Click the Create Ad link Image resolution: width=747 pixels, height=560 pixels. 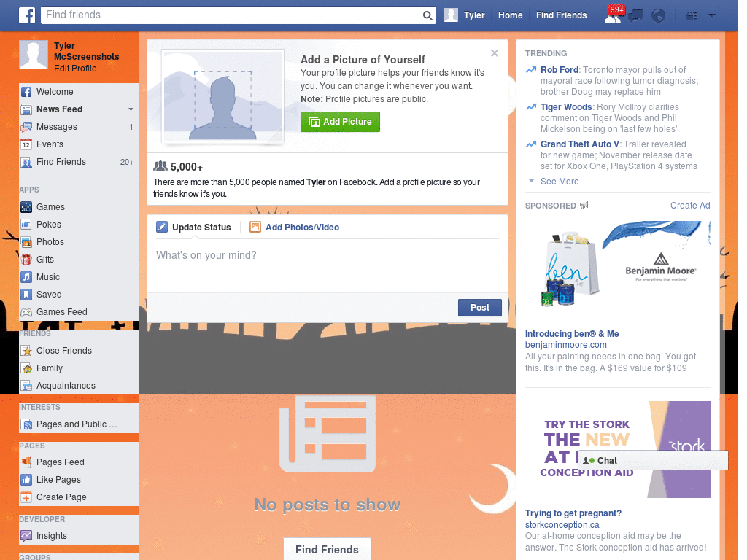690,206
